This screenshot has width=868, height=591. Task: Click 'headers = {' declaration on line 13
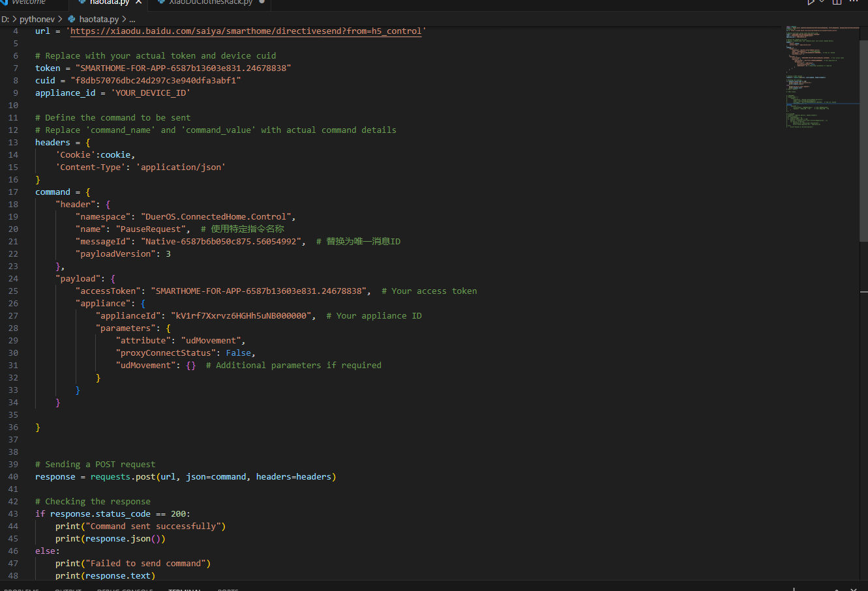(x=63, y=142)
